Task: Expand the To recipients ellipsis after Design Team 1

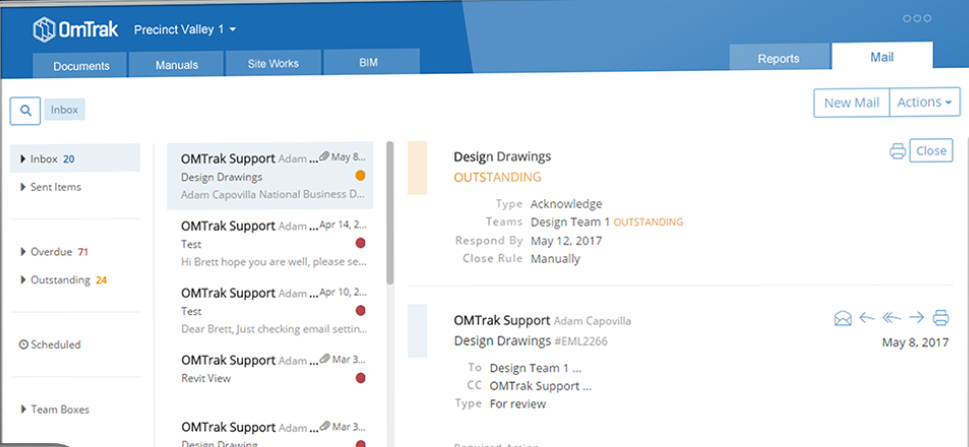Action: point(577,369)
